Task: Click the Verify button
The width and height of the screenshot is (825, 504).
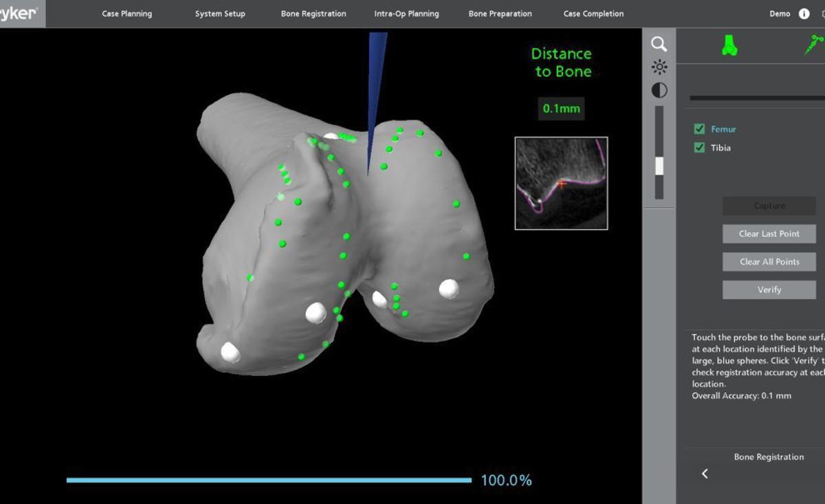Action: click(x=769, y=290)
